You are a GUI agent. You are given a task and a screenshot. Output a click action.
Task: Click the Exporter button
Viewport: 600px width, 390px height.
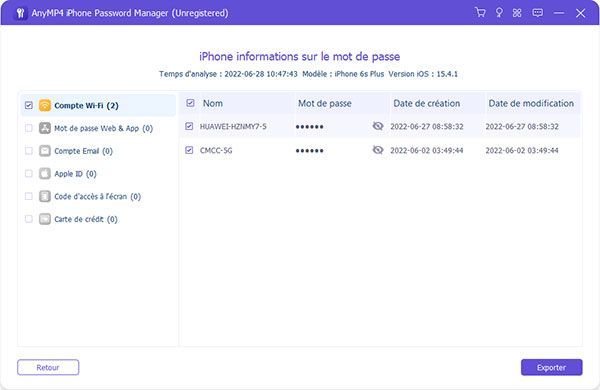(x=551, y=367)
